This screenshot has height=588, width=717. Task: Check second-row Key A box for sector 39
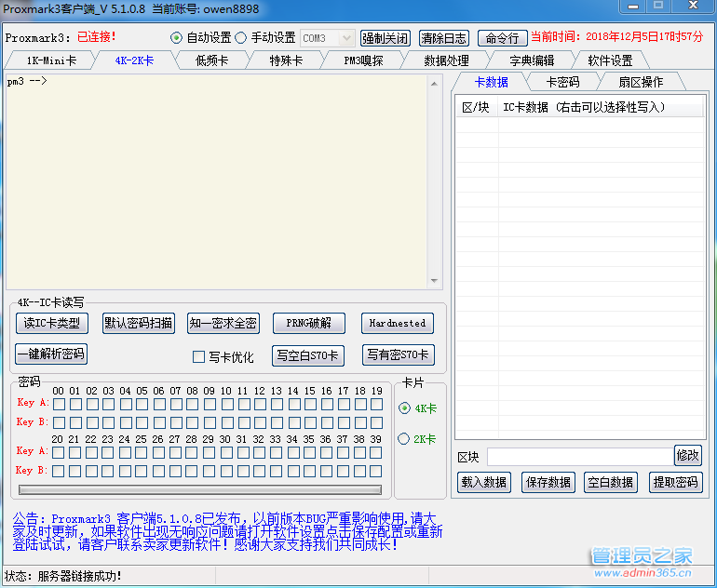coord(376,453)
